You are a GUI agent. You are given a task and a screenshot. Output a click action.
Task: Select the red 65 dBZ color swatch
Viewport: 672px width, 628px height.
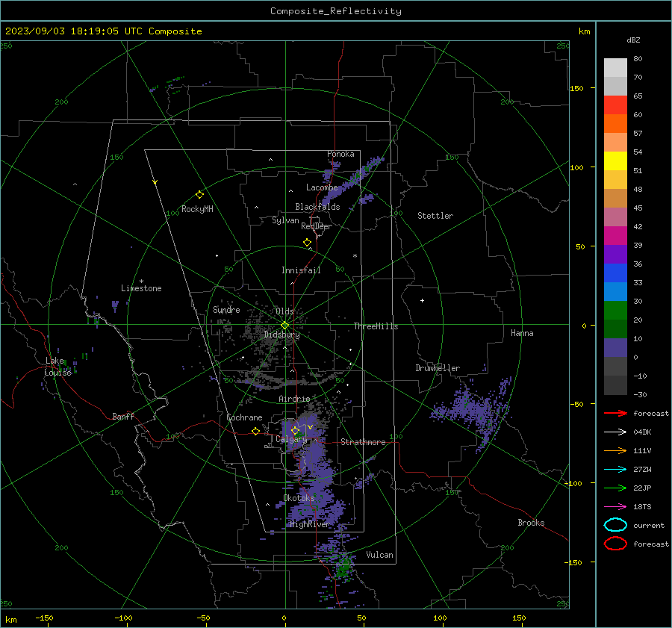(x=615, y=105)
